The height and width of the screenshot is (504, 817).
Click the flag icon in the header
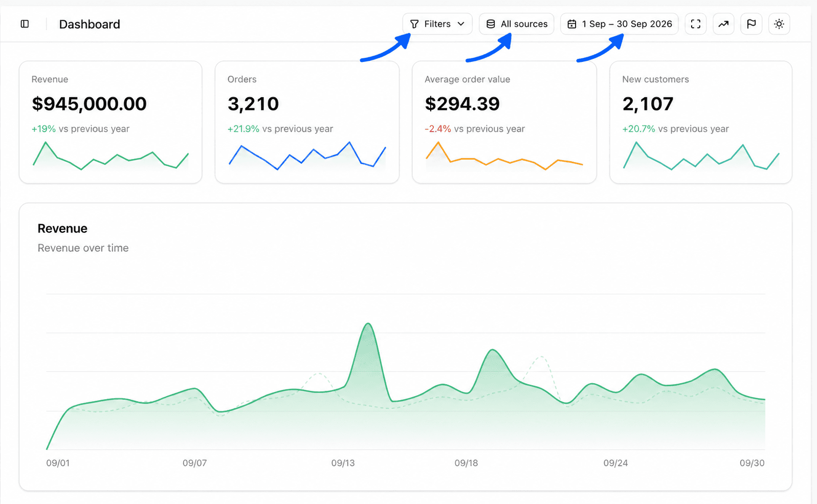(x=751, y=24)
